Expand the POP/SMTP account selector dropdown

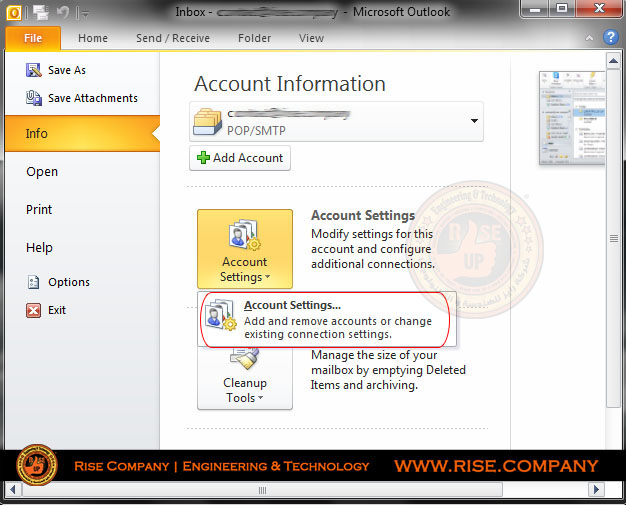point(474,121)
